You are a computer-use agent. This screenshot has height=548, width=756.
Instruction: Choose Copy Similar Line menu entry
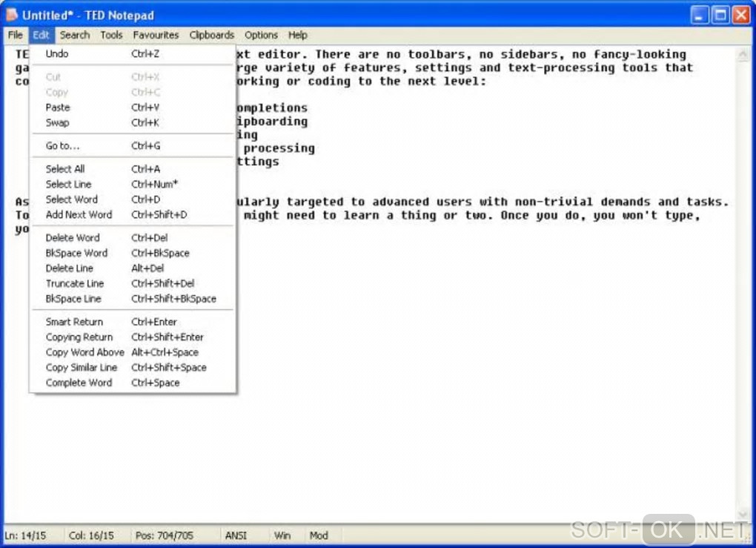(x=133, y=368)
